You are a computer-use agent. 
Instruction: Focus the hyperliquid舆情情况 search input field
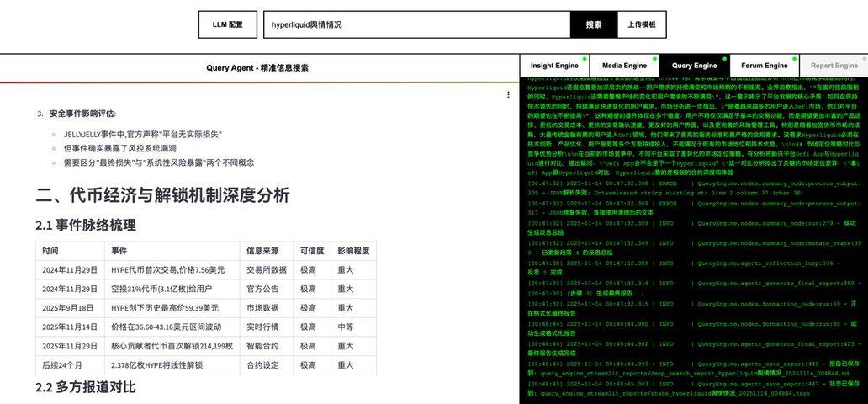(416, 25)
